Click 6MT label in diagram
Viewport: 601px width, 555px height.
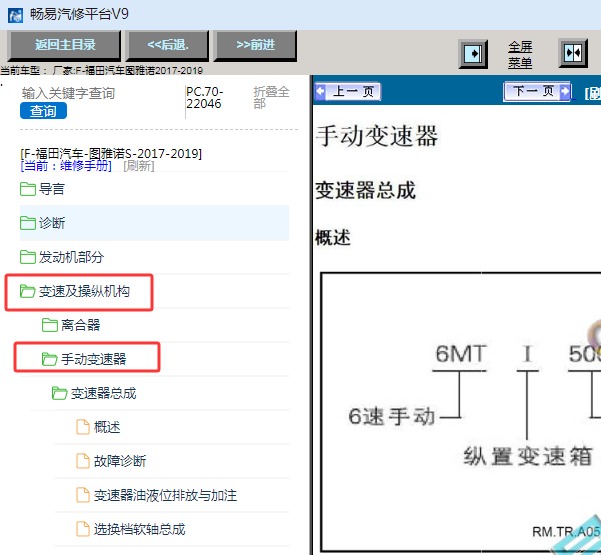[x=461, y=354]
